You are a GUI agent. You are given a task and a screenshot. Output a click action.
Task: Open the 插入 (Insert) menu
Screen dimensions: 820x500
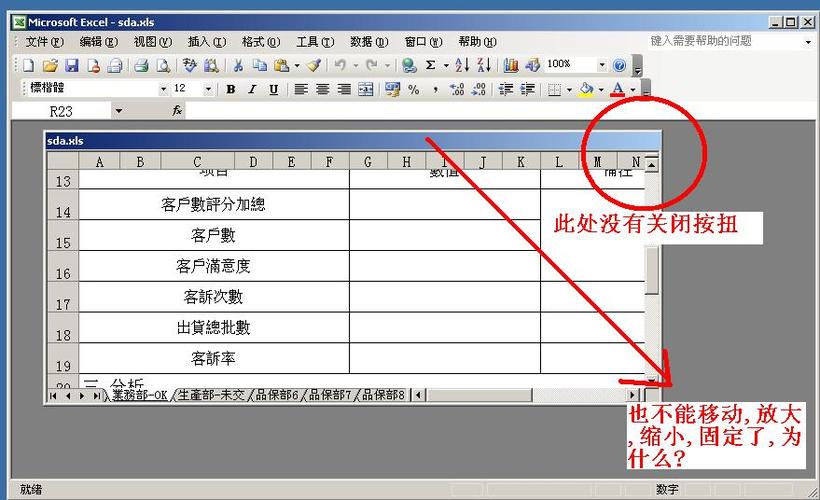[x=207, y=42]
